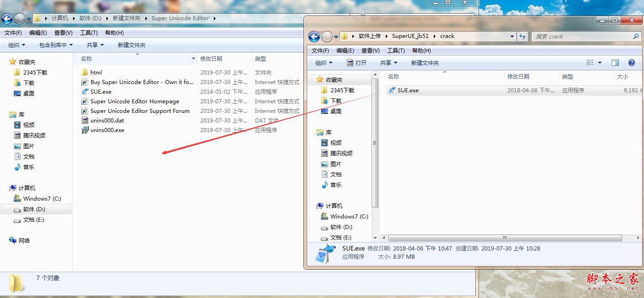Open 包含到库中 dropdown in left window

pyautogui.click(x=56, y=45)
